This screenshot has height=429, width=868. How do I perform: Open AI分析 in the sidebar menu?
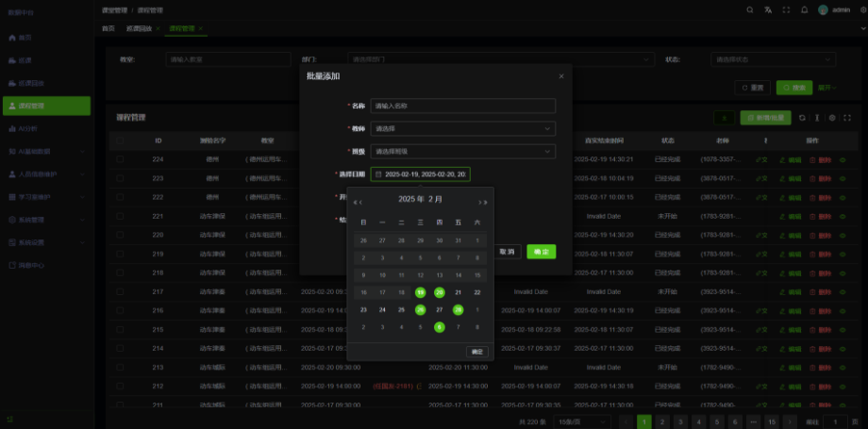click(28, 128)
